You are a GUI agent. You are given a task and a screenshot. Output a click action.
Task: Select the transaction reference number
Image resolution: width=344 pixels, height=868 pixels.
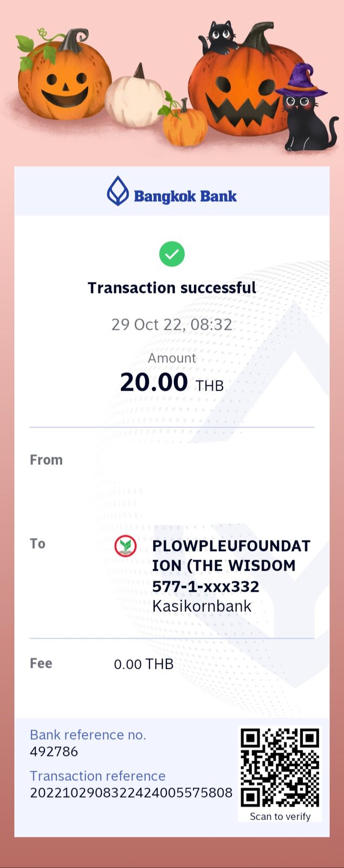[x=131, y=793]
